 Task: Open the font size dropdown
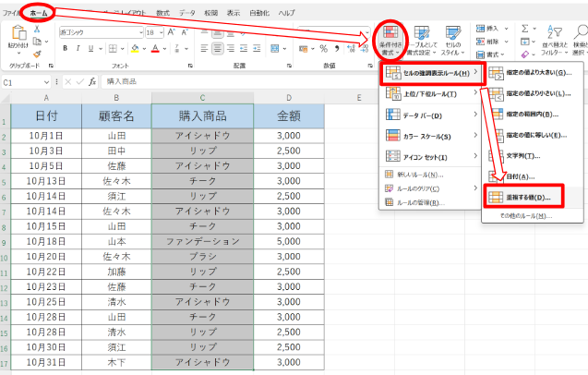161,30
